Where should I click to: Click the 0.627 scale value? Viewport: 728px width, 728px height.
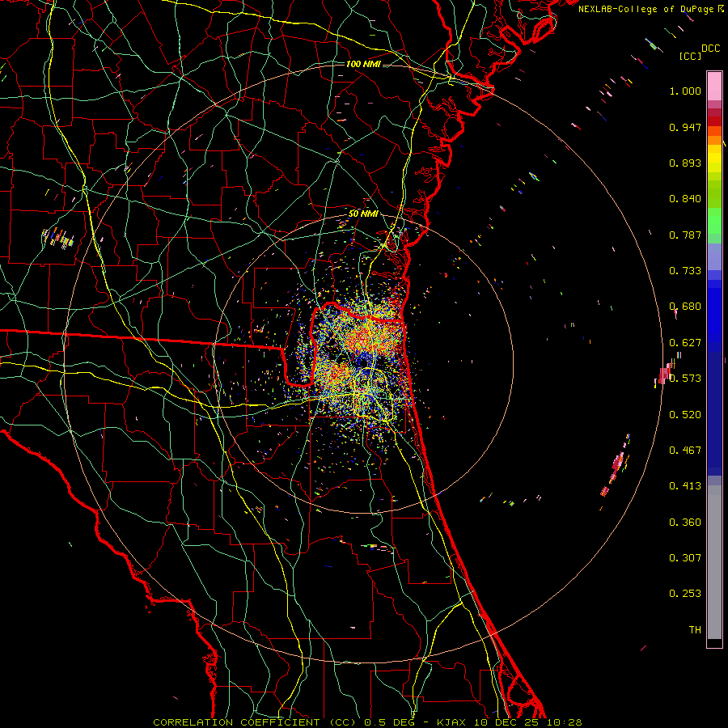pos(685,343)
